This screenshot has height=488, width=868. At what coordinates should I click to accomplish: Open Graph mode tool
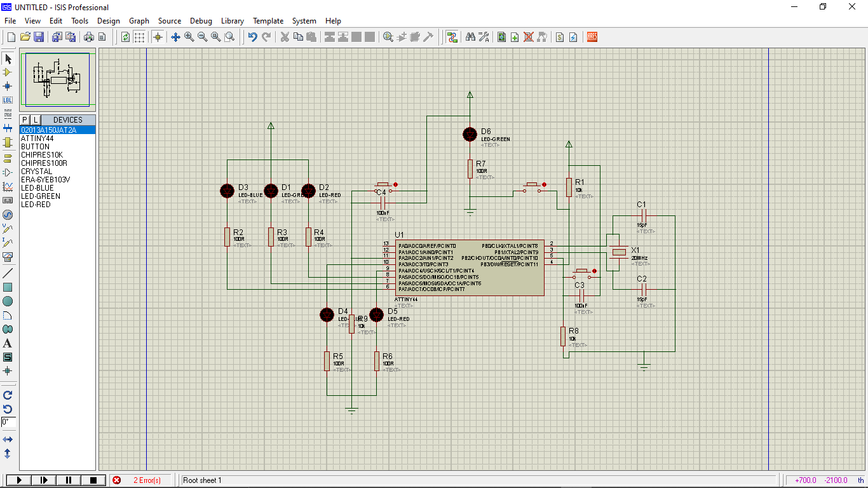click(x=8, y=186)
